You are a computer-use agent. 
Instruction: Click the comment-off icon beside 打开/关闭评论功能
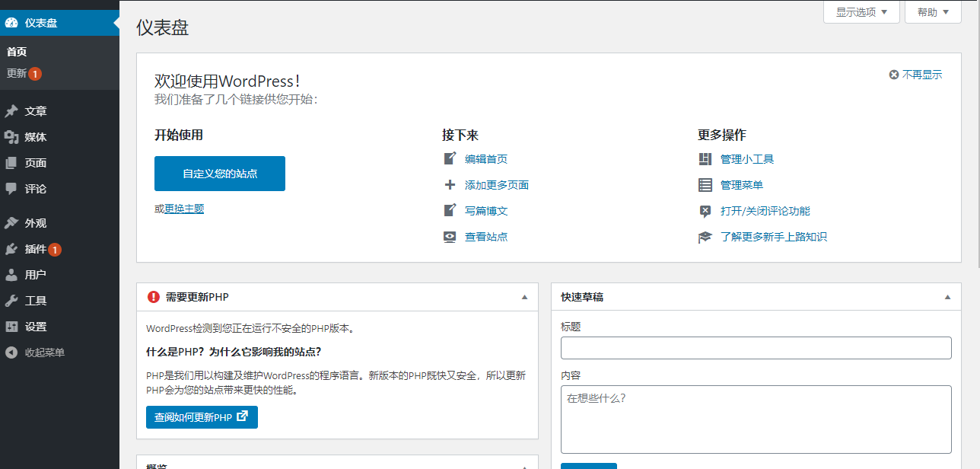tap(705, 211)
